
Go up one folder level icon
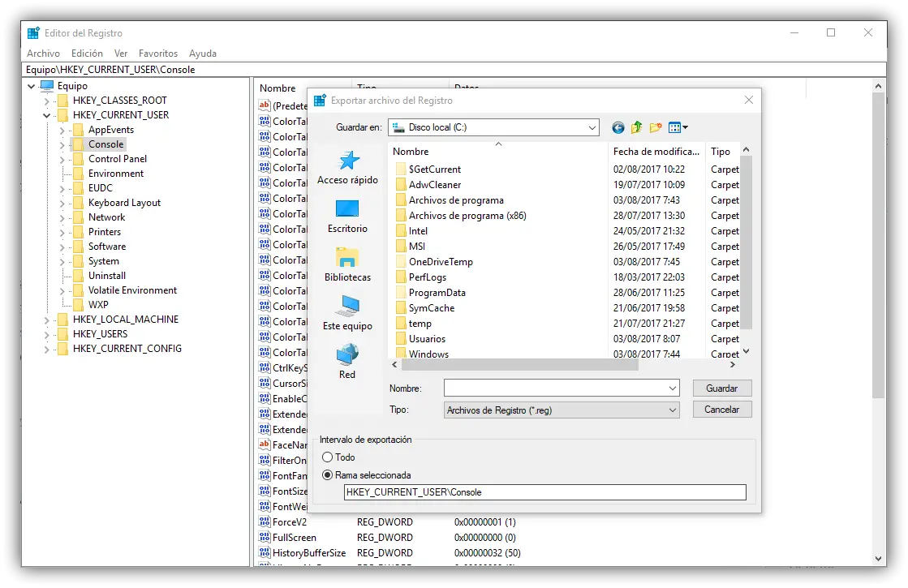click(636, 127)
